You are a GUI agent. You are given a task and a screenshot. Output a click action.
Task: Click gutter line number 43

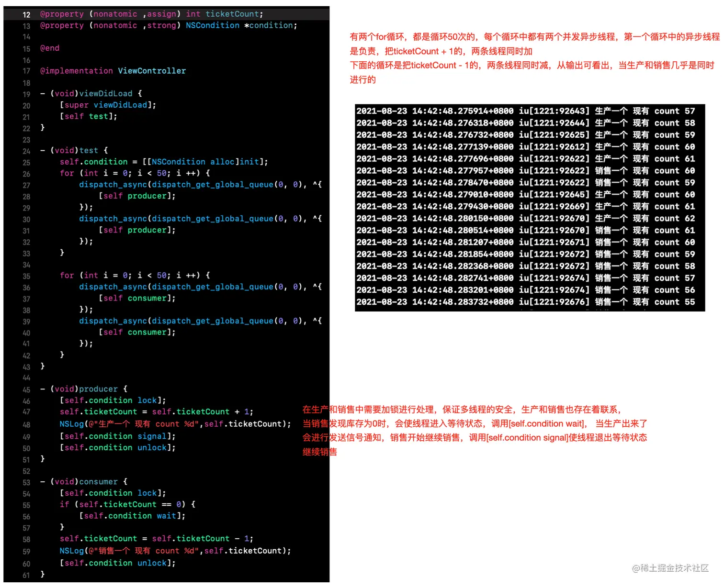pyautogui.click(x=26, y=367)
